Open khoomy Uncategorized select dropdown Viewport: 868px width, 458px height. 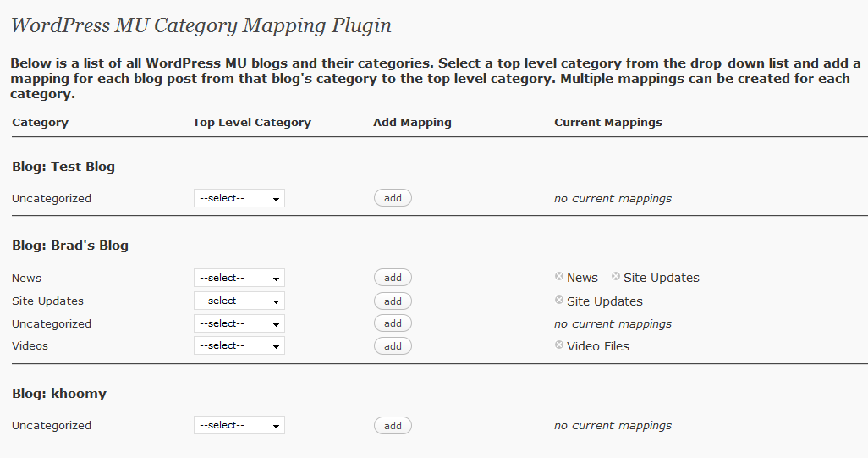pos(239,425)
